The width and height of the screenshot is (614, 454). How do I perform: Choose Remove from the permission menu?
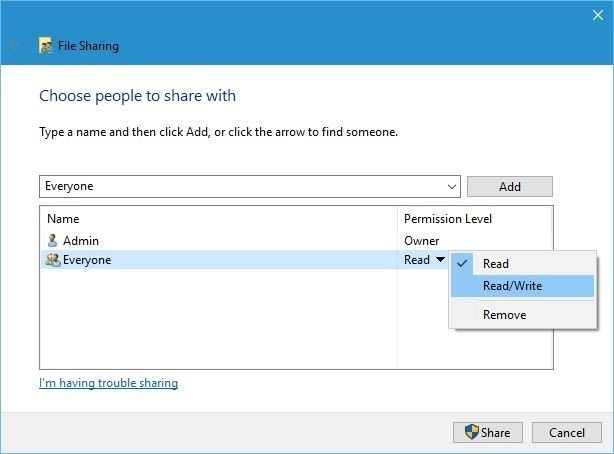(504, 314)
